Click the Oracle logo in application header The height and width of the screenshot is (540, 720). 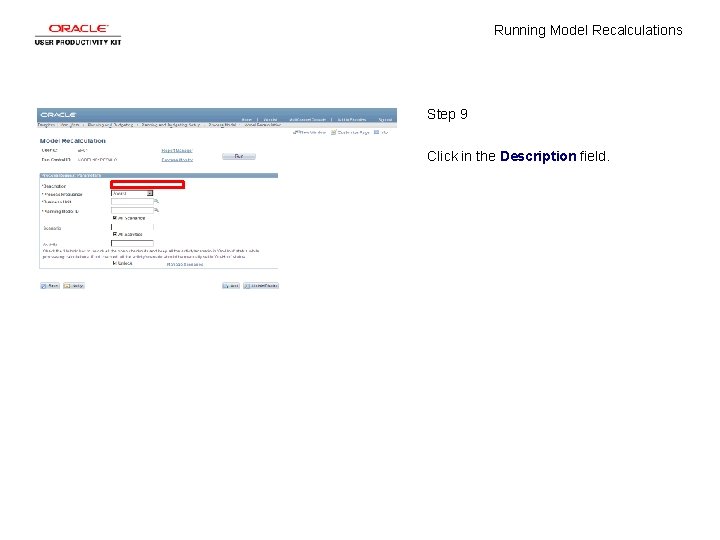pyautogui.click(x=58, y=114)
